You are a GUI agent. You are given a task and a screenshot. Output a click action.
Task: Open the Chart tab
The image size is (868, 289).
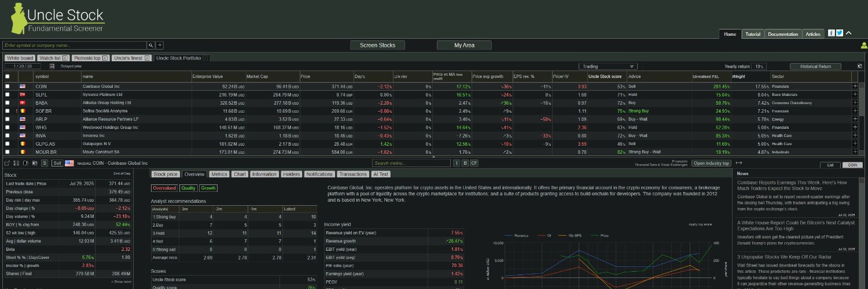point(240,174)
